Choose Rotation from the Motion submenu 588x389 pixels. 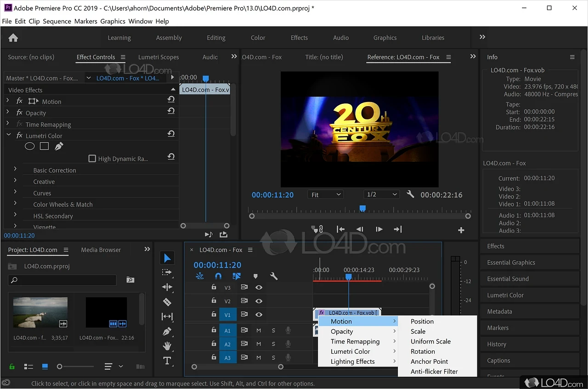[423, 351]
